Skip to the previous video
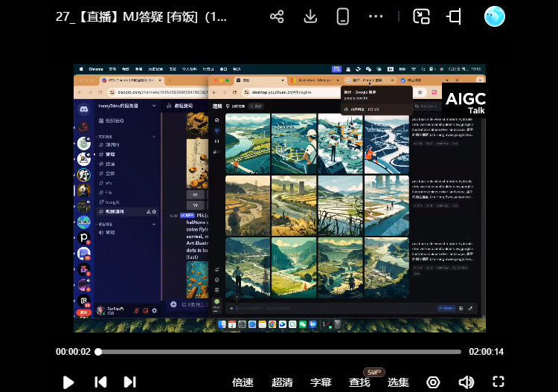The image size is (558, 392). 100,382
